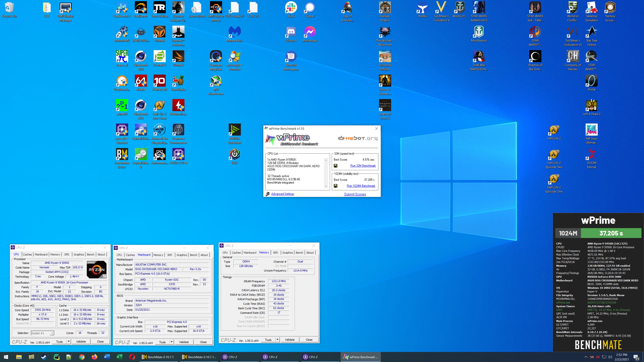Open MSI Afterburner desktop shortcut
This screenshot has width=644, height=362.
click(x=216, y=85)
